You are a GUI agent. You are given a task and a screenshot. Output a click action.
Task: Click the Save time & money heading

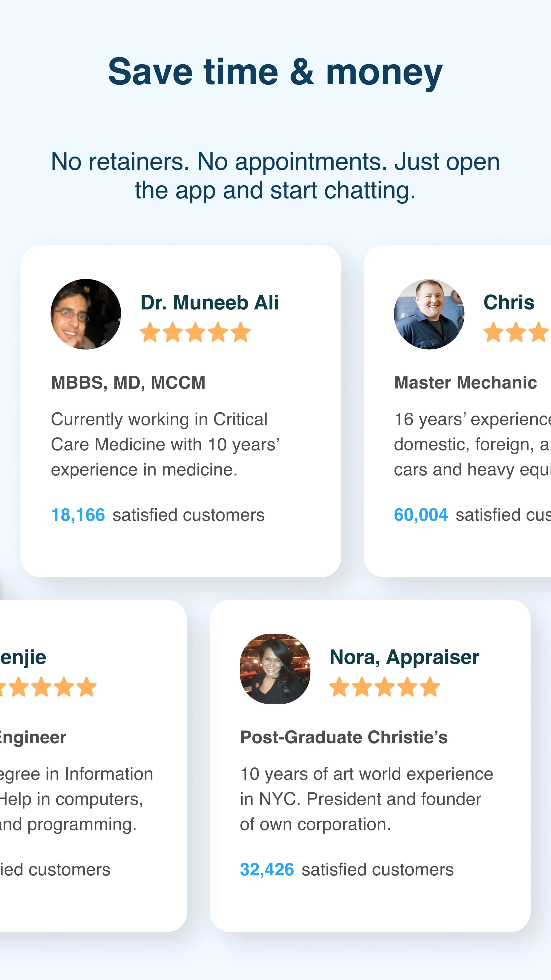point(275,72)
